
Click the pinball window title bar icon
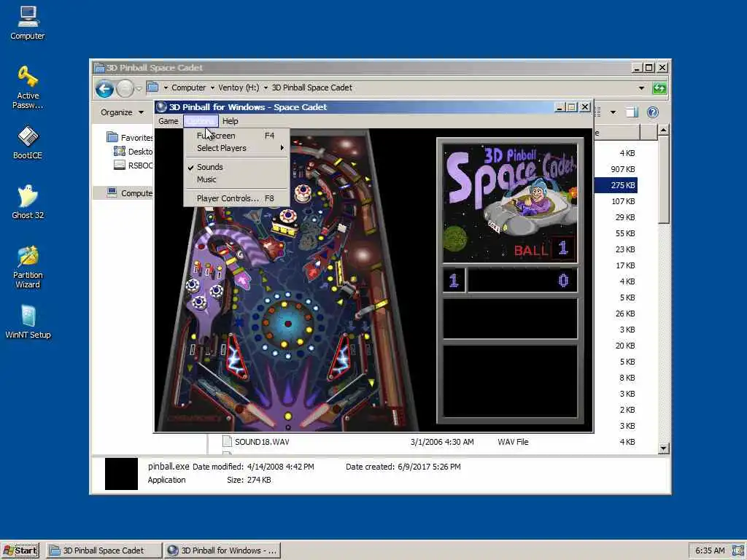coord(161,107)
